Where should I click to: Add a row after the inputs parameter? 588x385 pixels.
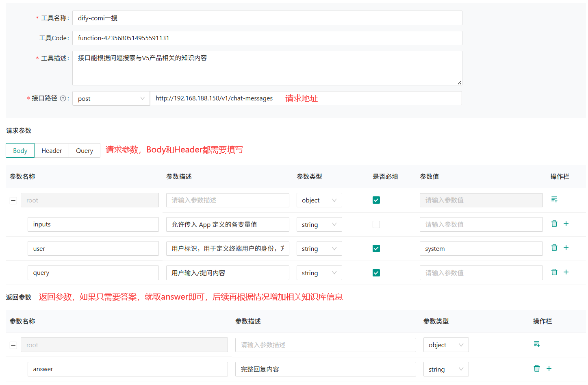(566, 224)
